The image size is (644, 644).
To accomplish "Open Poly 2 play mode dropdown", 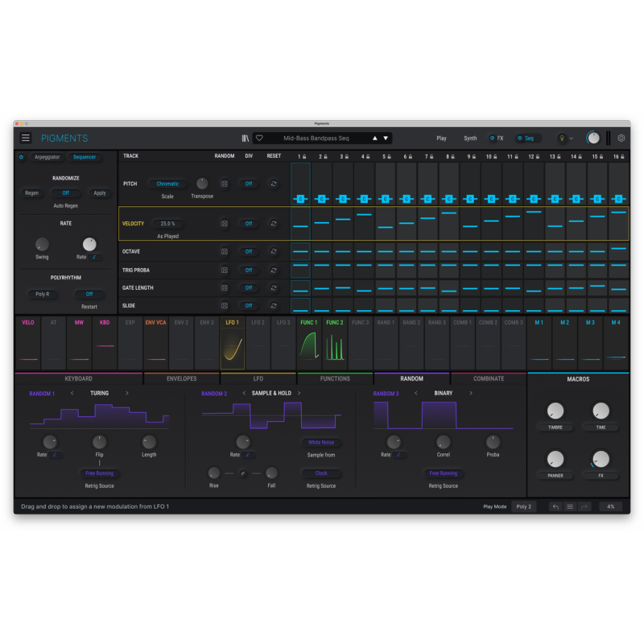I will point(524,507).
